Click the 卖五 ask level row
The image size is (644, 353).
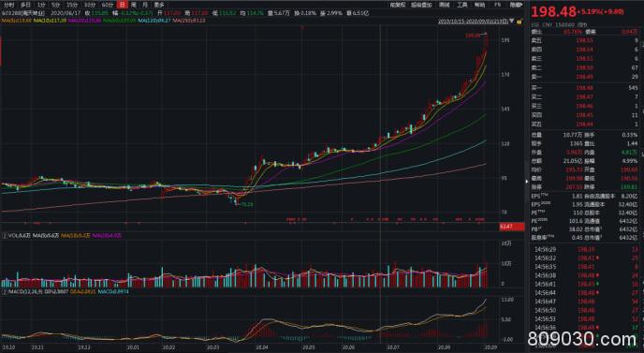coord(585,40)
